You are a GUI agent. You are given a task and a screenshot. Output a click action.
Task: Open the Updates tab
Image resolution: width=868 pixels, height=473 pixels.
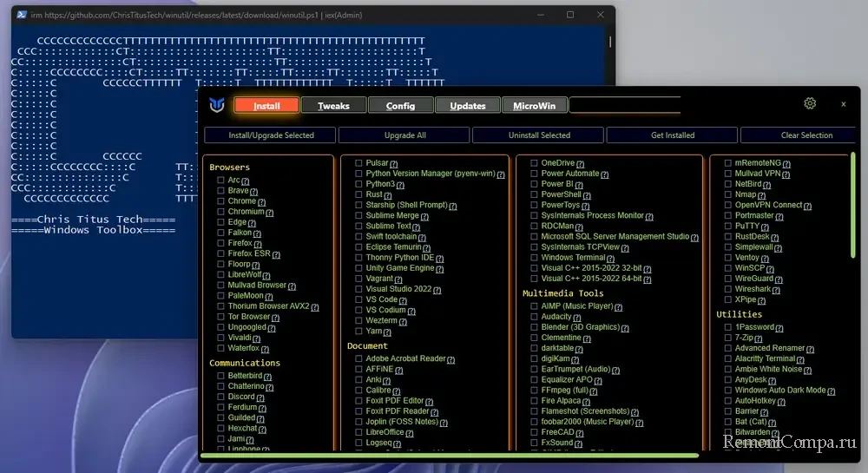tap(468, 105)
